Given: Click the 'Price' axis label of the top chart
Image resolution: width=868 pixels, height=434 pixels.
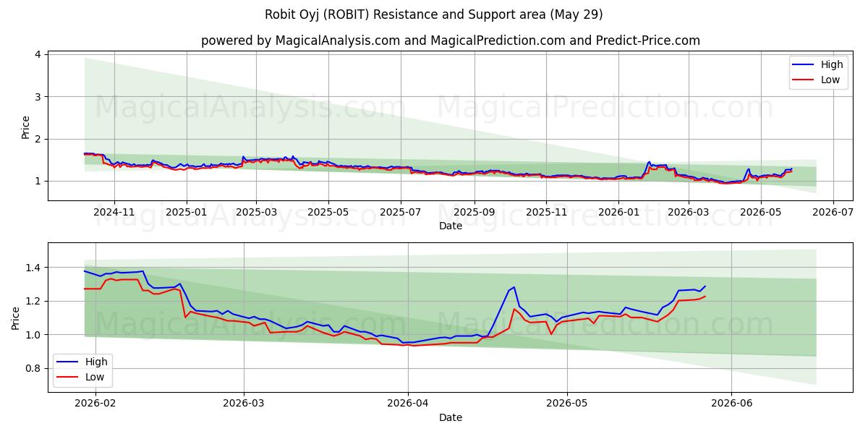Looking at the screenshot, I should (x=26, y=127).
